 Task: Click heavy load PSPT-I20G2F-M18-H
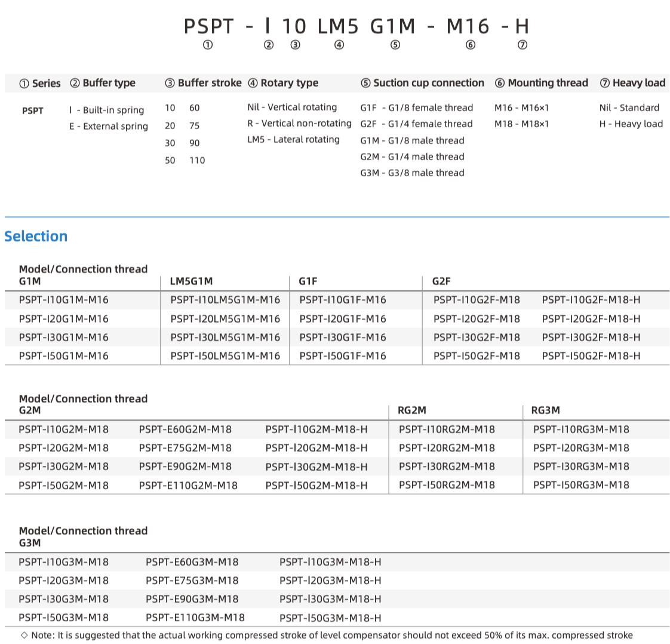tap(591, 319)
